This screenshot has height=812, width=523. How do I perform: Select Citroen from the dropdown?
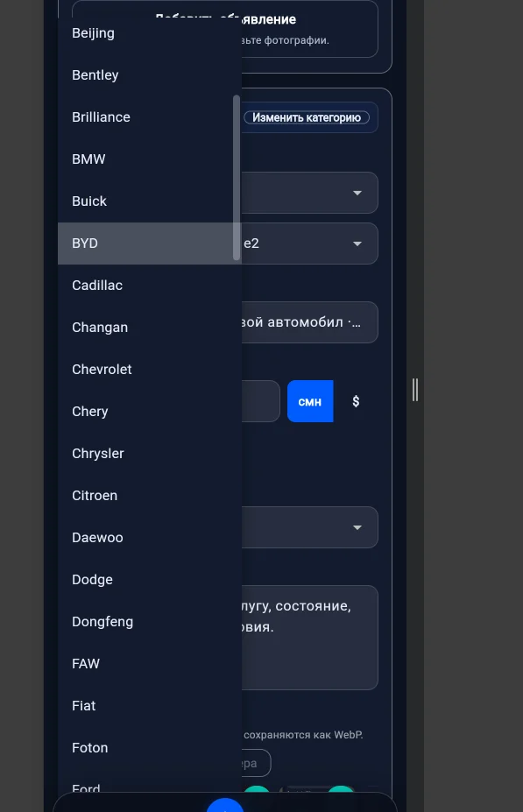point(149,496)
